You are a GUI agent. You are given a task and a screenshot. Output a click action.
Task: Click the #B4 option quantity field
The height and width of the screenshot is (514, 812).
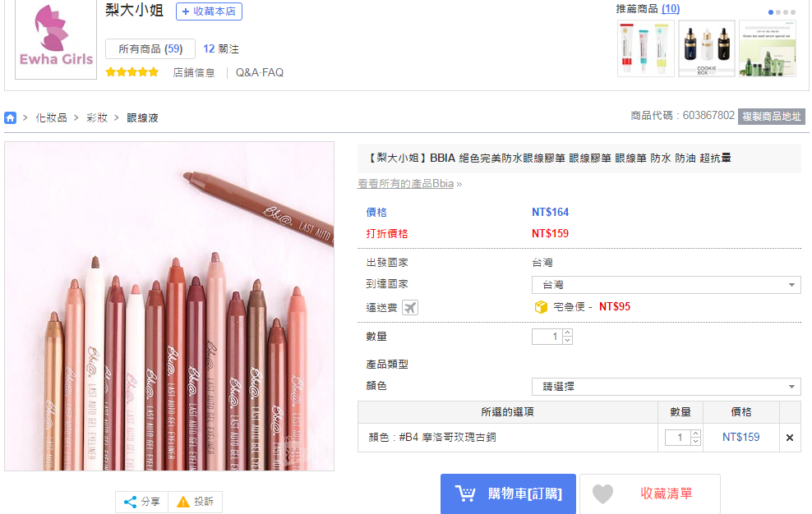click(678, 438)
